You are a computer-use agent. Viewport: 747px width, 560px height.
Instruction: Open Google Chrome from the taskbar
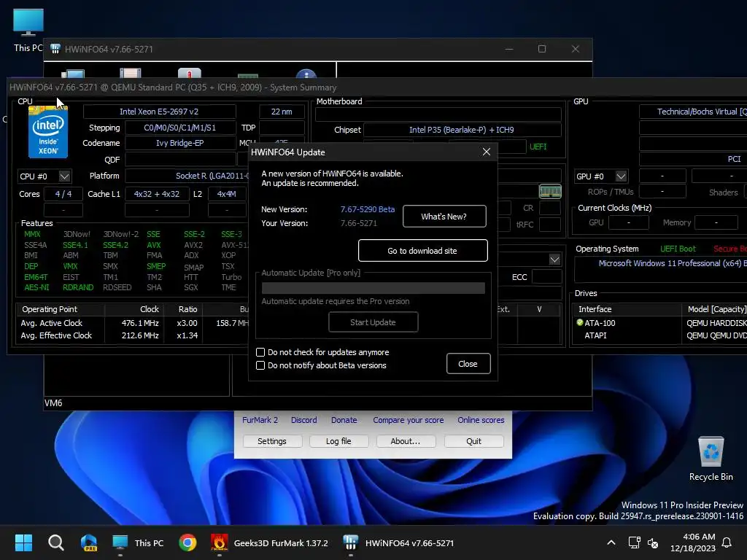187,542
